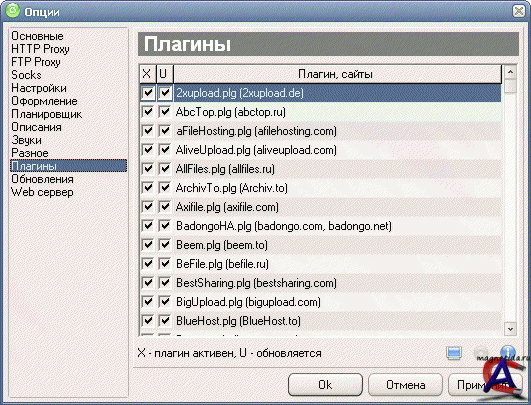The image size is (531, 405).
Task: Select the row AllFiles.plg (allfiles.ru)
Action: point(320,169)
